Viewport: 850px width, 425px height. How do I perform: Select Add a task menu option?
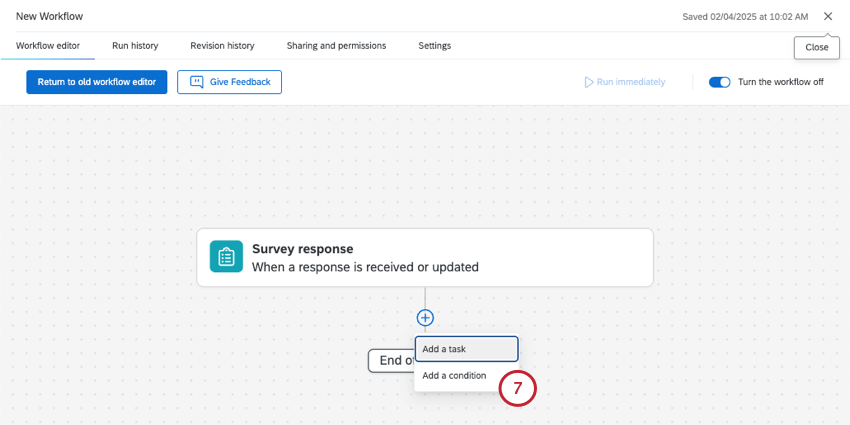point(466,349)
